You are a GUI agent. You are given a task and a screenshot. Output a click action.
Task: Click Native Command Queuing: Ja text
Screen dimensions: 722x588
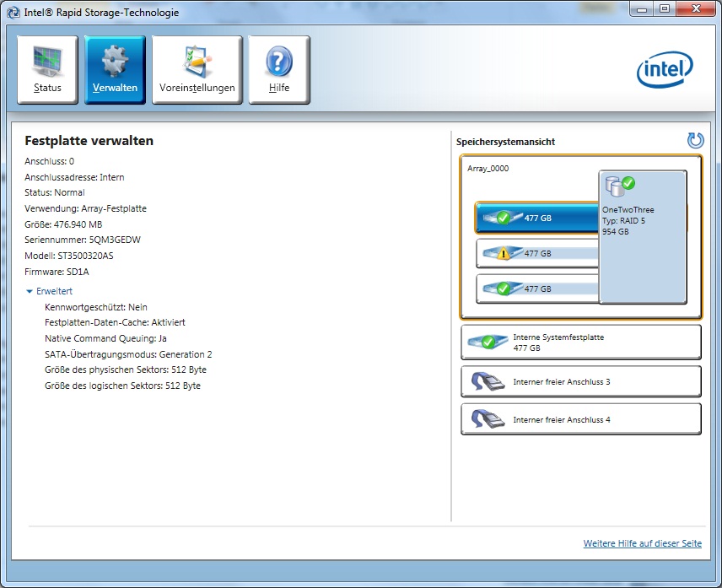[x=105, y=338]
